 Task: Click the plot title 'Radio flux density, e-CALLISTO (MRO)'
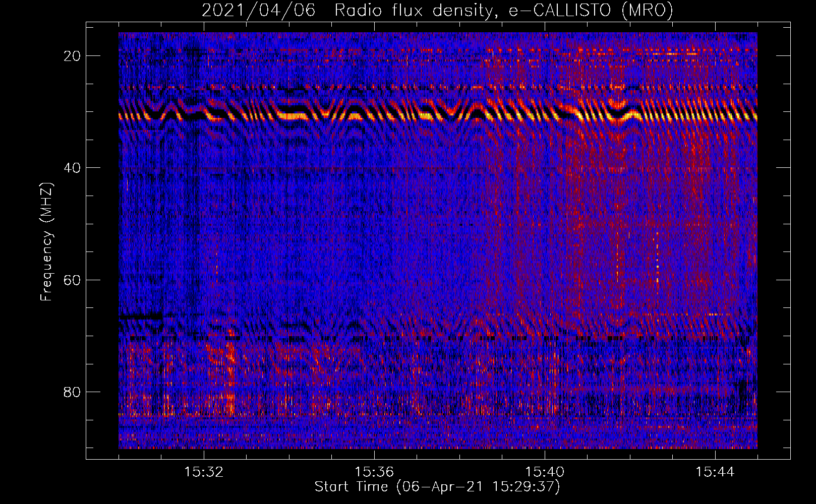point(504,10)
